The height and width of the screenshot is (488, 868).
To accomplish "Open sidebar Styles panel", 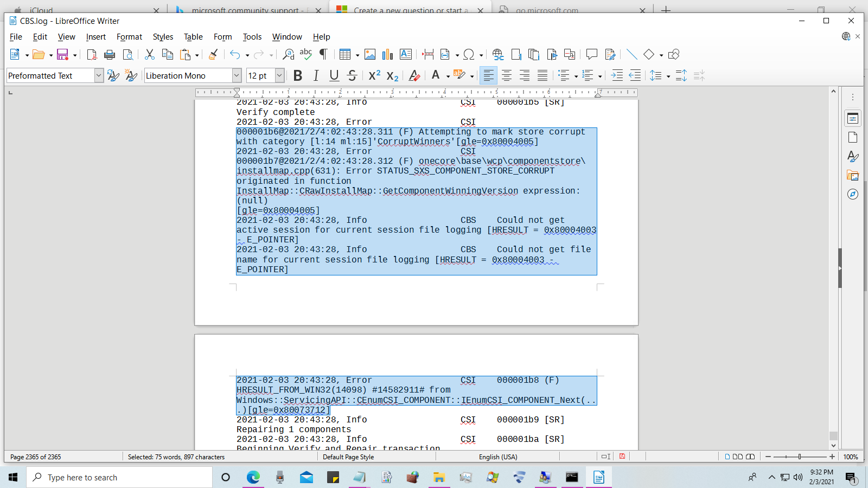I will coord(853,156).
